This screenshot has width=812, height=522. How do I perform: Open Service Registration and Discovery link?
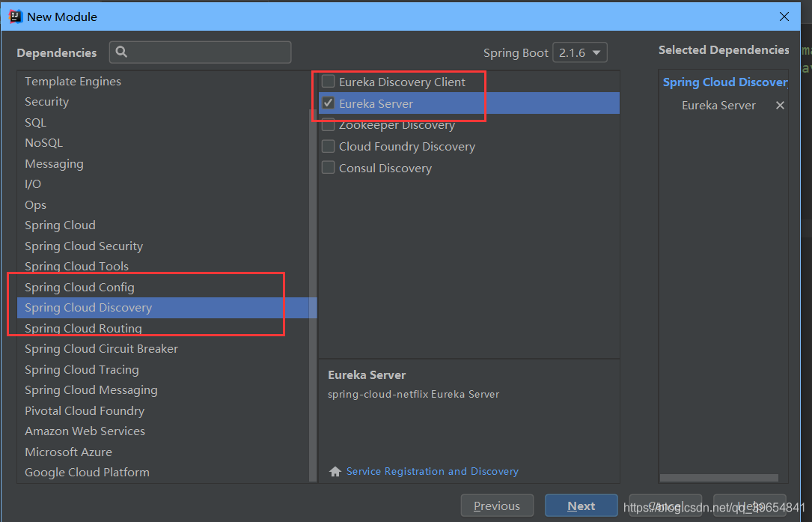[432, 472]
